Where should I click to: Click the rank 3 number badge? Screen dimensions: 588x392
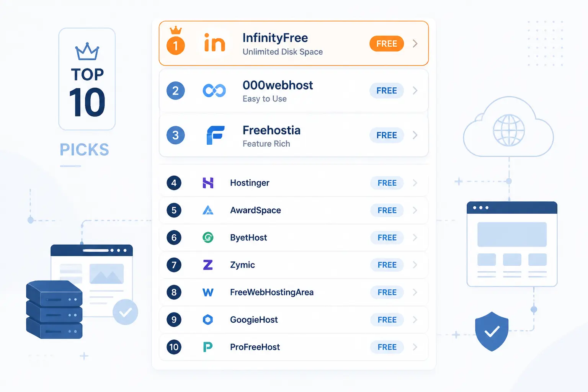(x=176, y=135)
